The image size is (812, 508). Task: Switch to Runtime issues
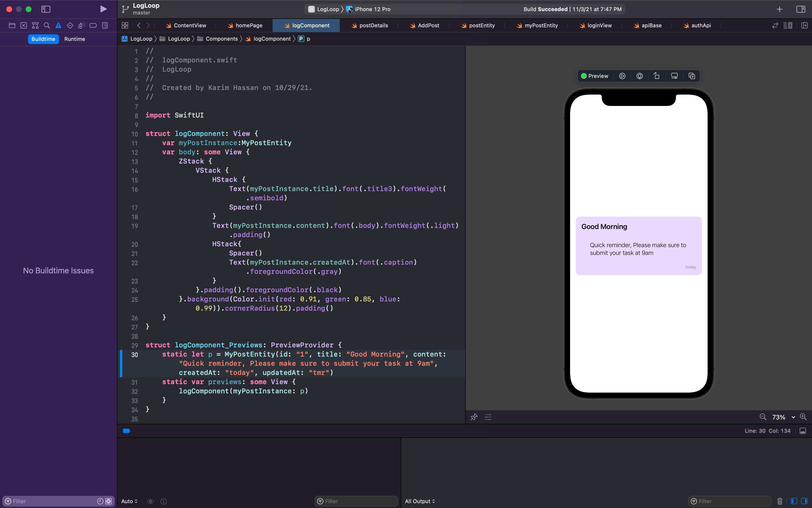pyautogui.click(x=74, y=39)
